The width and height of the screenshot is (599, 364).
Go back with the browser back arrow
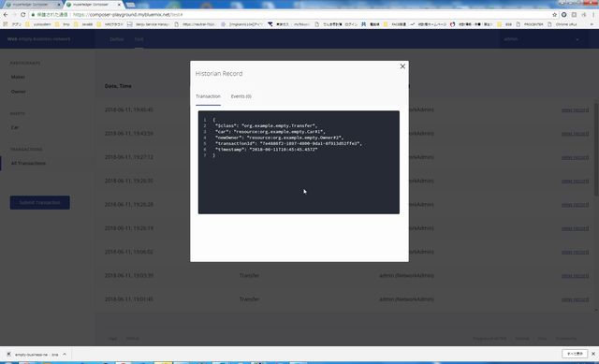click(6, 15)
